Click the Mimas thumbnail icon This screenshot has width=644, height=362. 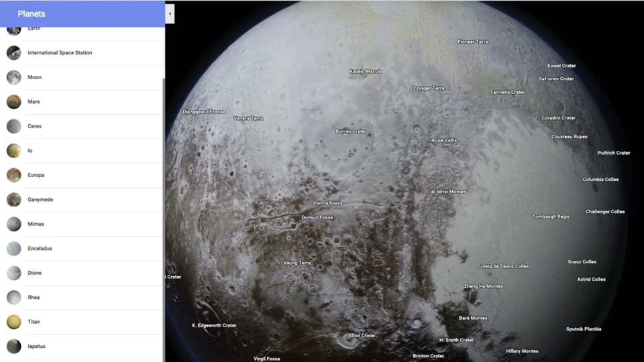click(13, 224)
